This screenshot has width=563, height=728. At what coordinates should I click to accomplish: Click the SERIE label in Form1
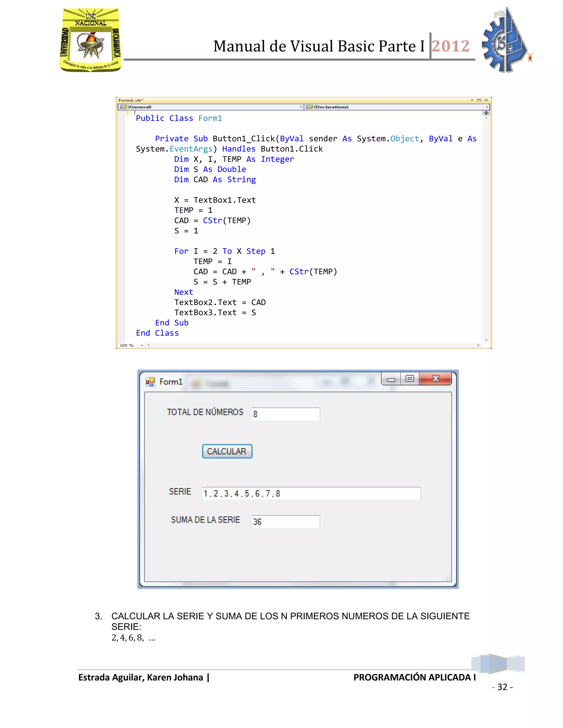click(x=180, y=491)
